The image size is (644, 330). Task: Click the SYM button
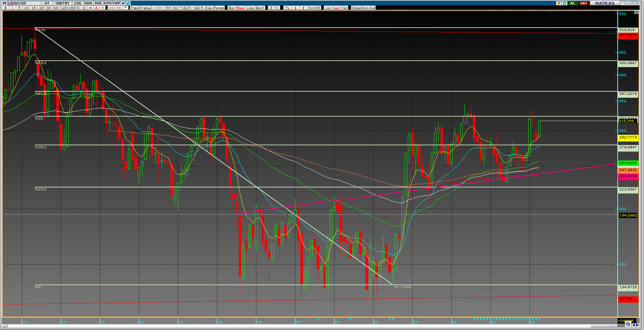(107, 3)
